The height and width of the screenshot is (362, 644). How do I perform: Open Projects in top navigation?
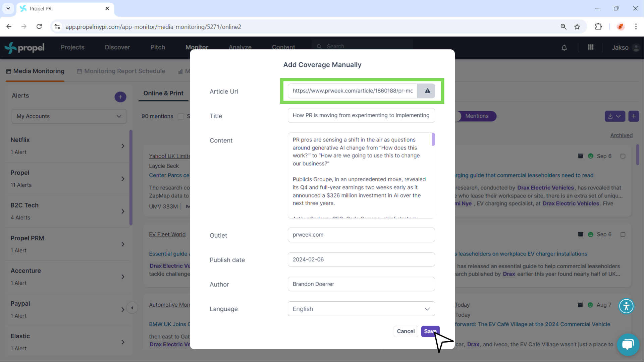(x=72, y=47)
